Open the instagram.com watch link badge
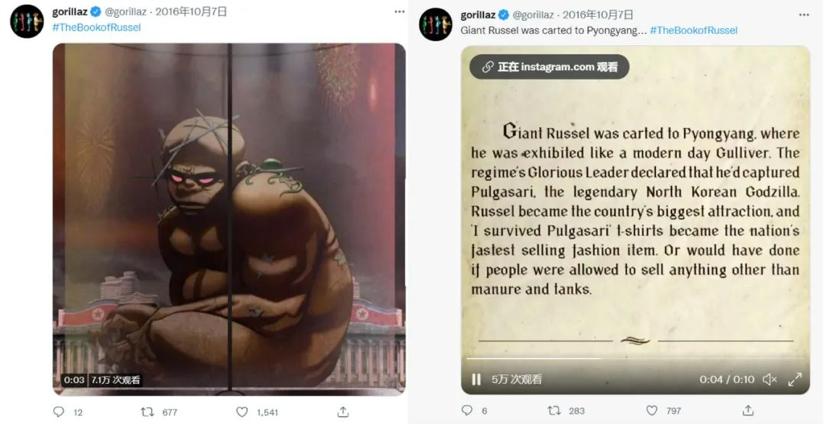 549,67
